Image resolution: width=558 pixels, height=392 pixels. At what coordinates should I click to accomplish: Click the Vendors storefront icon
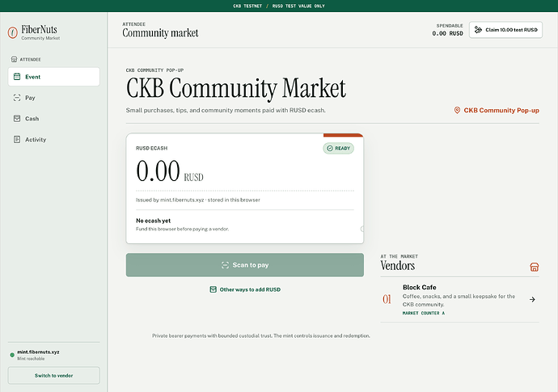(x=535, y=267)
